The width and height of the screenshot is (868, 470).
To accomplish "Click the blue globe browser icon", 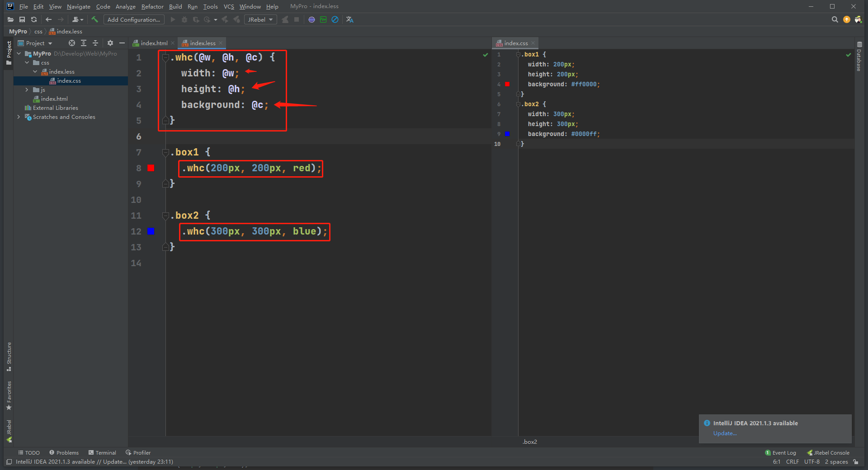I will [x=311, y=19].
